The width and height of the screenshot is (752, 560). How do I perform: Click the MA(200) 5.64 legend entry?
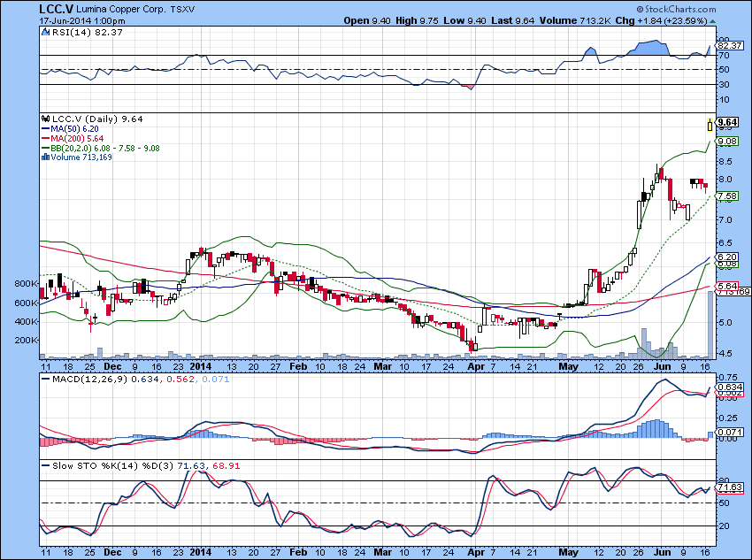77,138
